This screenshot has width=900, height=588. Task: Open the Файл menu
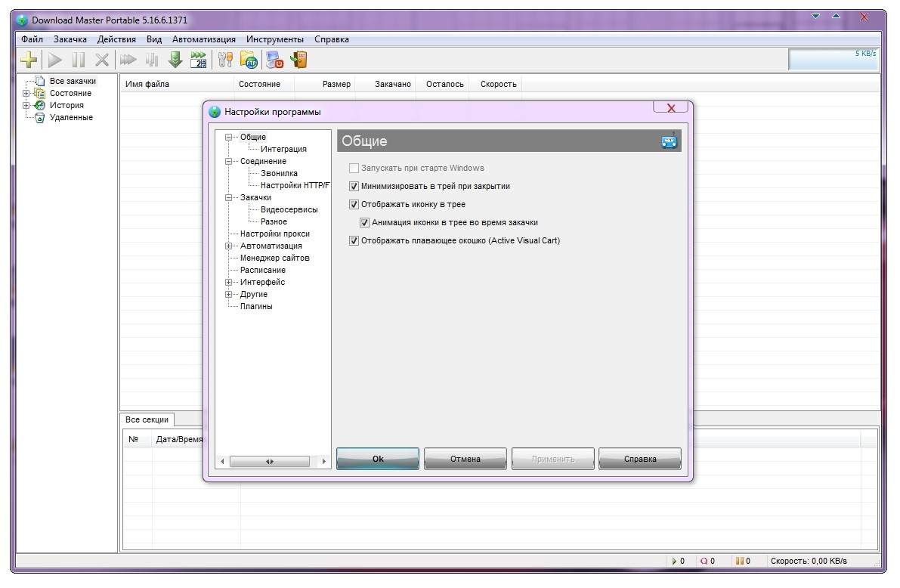coord(32,39)
